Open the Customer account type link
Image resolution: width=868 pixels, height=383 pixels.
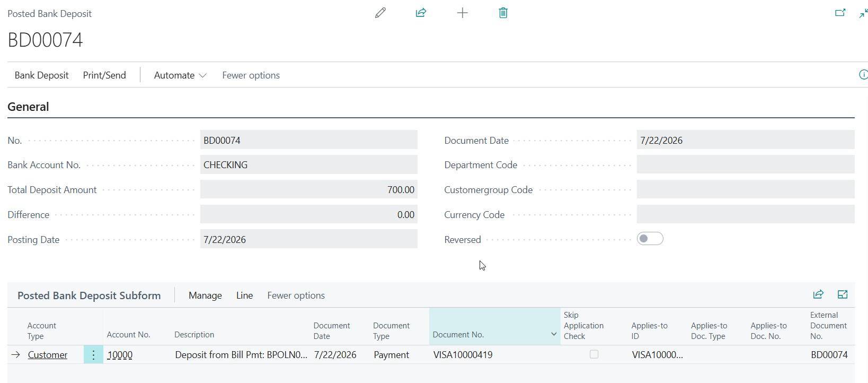click(48, 355)
